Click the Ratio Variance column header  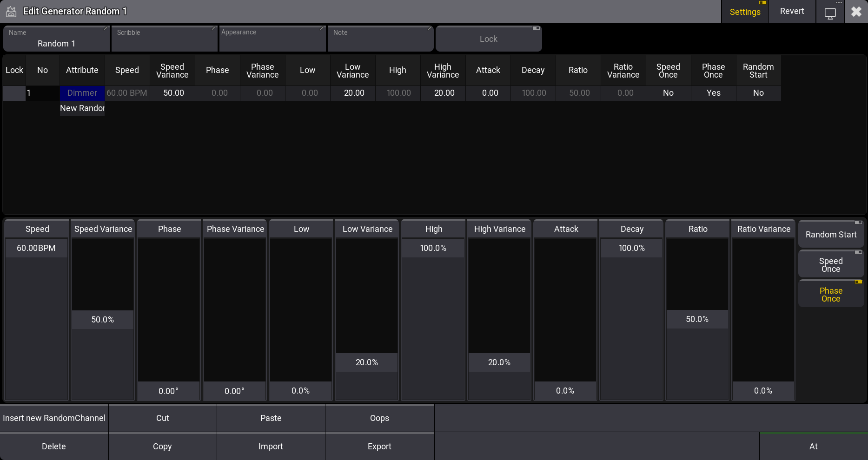pos(623,71)
